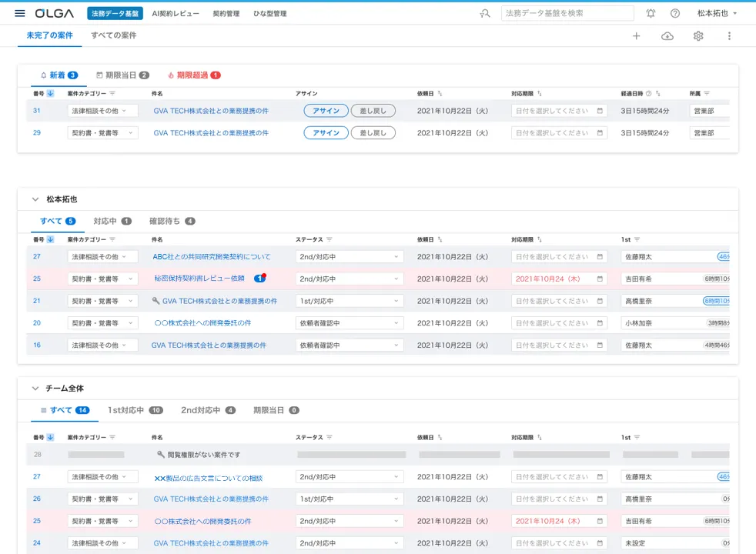756x554 pixels.
Task: Open the 期限超過 tab
Action: click(193, 75)
